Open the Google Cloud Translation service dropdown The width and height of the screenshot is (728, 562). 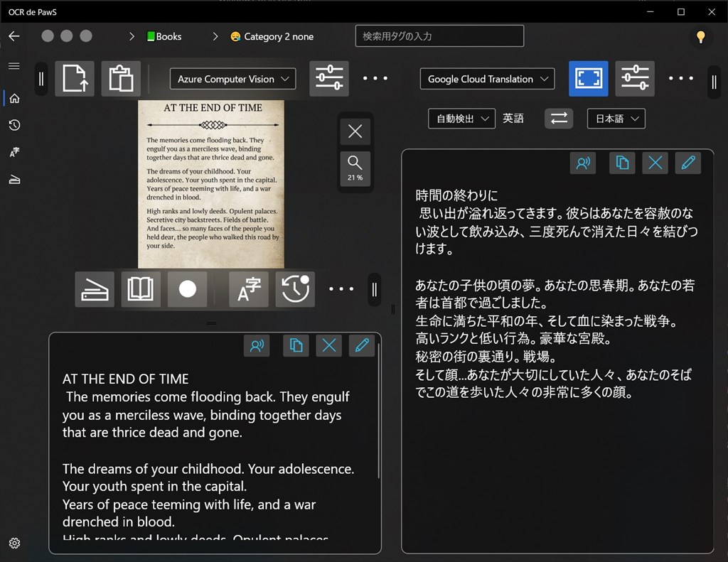tap(487, 79)
